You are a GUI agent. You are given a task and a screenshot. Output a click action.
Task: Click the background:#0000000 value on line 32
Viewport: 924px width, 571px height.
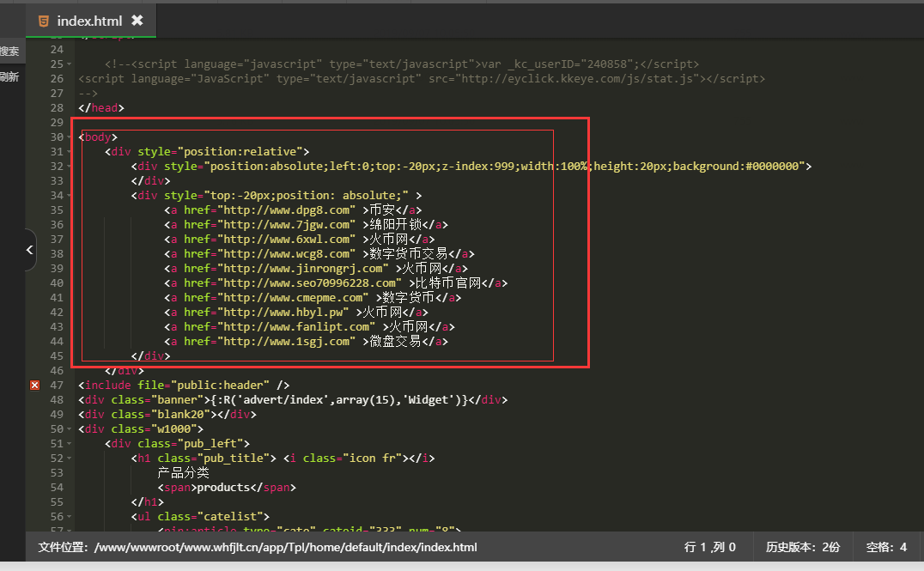tap(736, 167)
